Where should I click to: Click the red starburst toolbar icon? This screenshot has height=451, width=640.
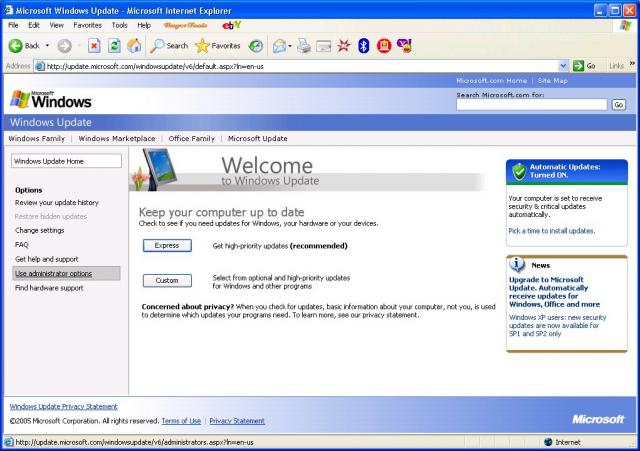pyautogui.click(x=344, y=46)
